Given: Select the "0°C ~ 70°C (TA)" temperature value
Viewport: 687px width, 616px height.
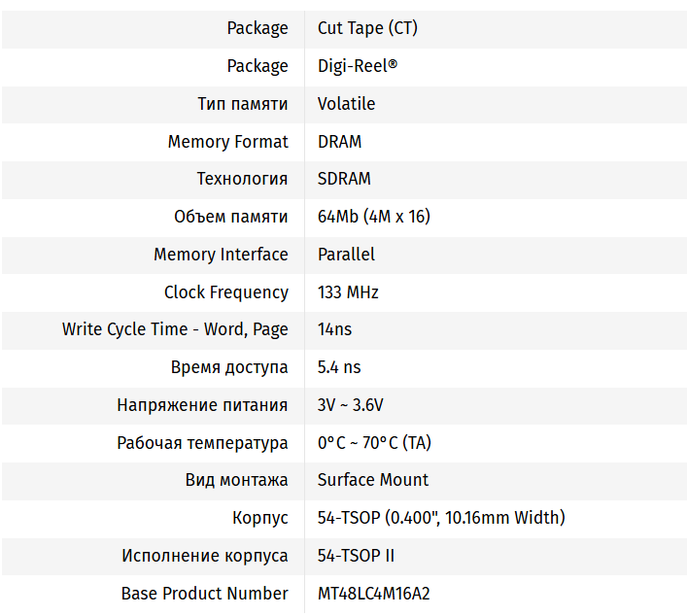Looking at the screenshot, I should [x=374, y=443].
